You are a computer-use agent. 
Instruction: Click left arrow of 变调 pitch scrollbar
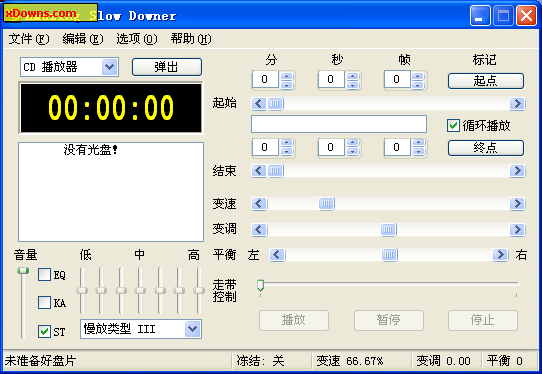coord(259,230)
